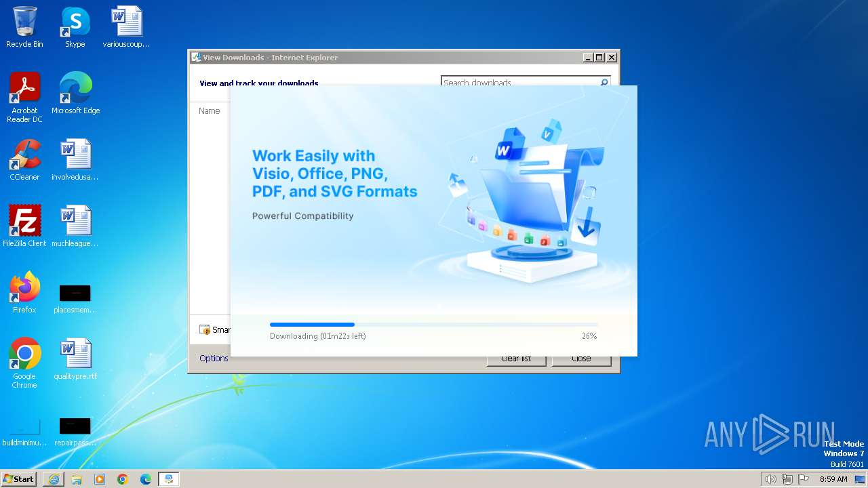Open media player taskbar icon
Image resolution: width=868 pixels, height=488 pixels.
point(100,479)
